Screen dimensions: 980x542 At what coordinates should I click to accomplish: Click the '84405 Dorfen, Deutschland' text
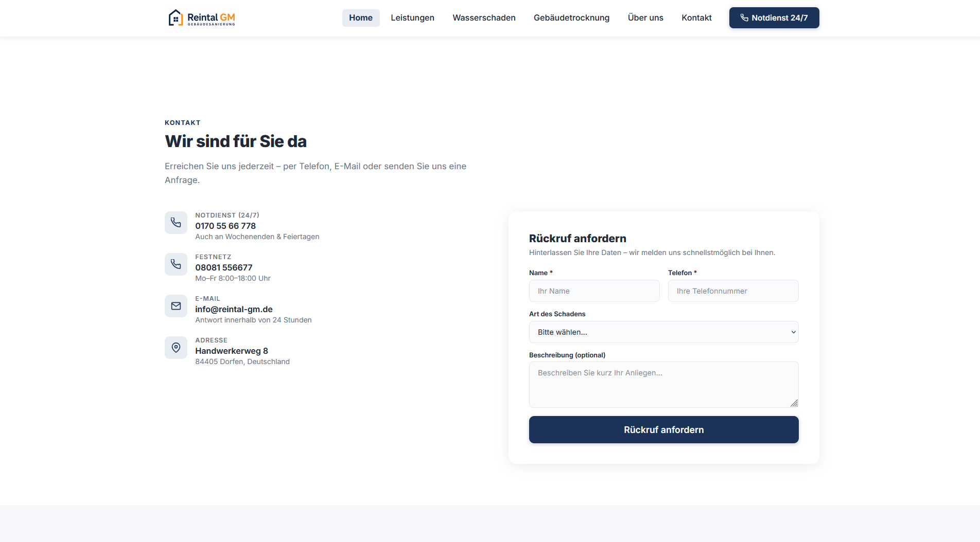point(242,362)
